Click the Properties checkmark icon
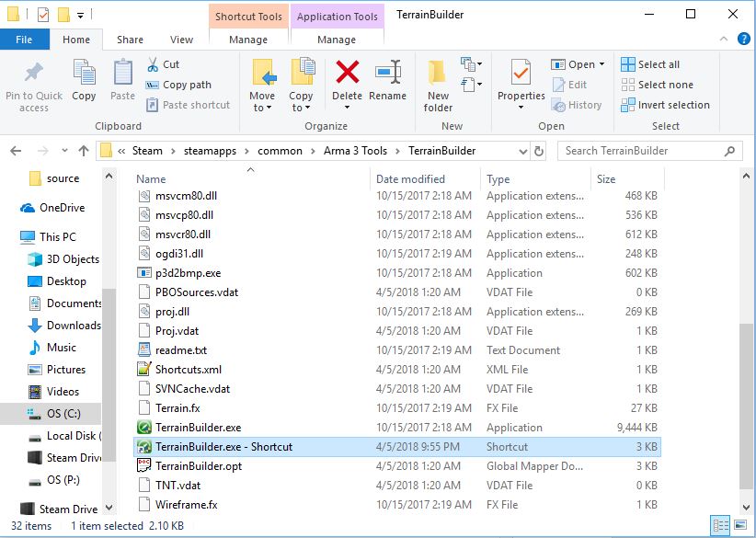756x538 pixels. click(521, 73)
